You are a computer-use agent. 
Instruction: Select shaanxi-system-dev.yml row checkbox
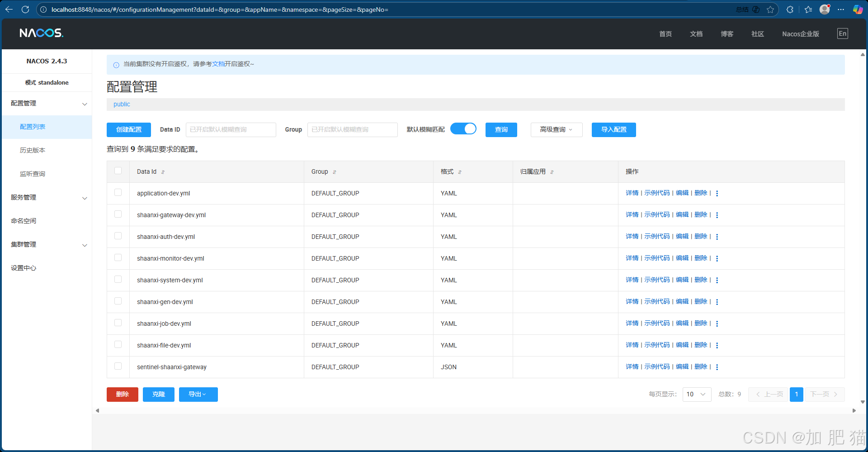click(x=118, y=279)
